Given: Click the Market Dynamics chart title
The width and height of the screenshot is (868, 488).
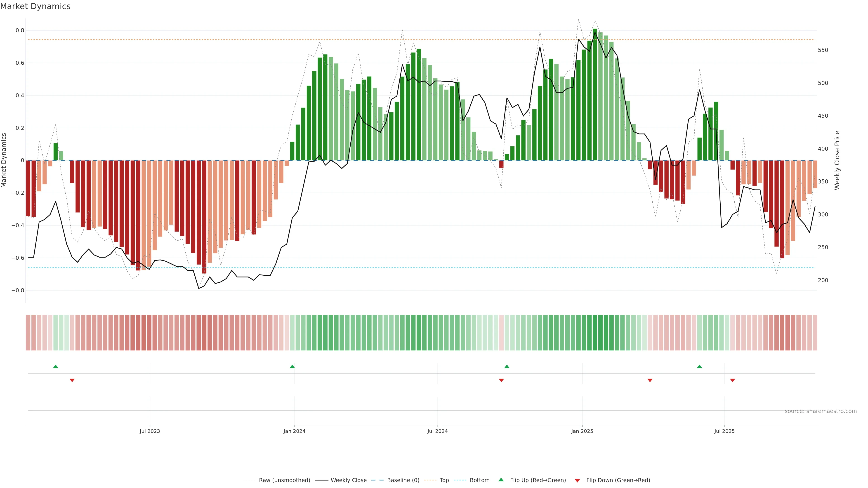Looking at the screenshot, I should pyautogui.click(x=35, y=6).
